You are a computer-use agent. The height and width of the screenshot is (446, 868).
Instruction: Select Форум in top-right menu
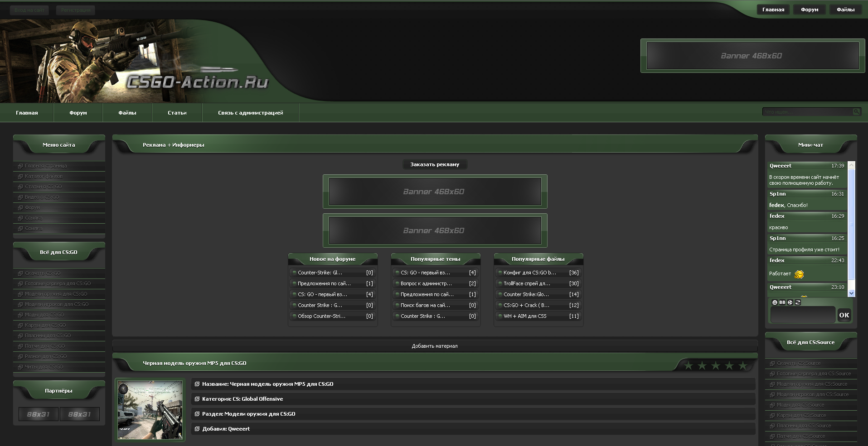pyautogui.click(x=809, y=10)
